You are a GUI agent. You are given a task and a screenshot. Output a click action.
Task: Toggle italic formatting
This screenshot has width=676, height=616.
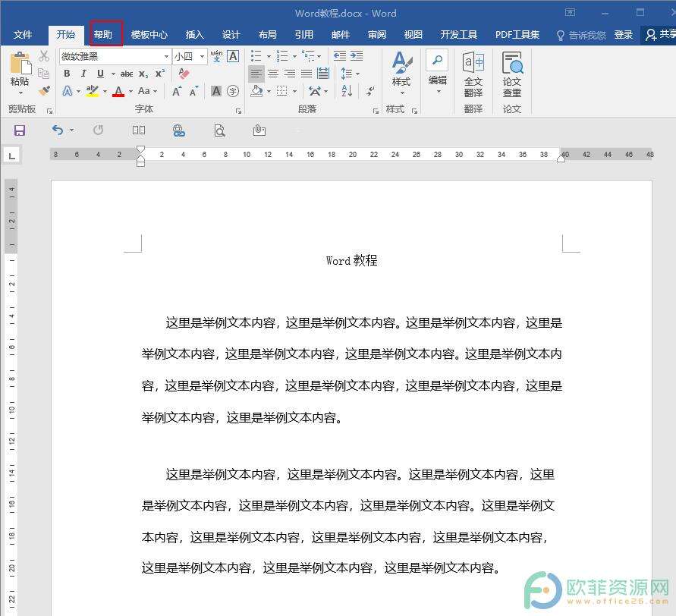(83, 74)
